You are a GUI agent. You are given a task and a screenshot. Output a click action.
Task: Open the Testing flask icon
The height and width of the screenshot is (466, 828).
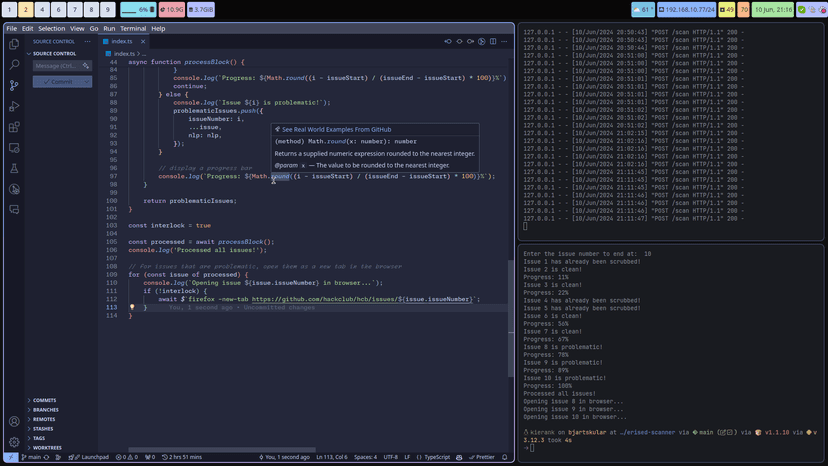(14, 169)
